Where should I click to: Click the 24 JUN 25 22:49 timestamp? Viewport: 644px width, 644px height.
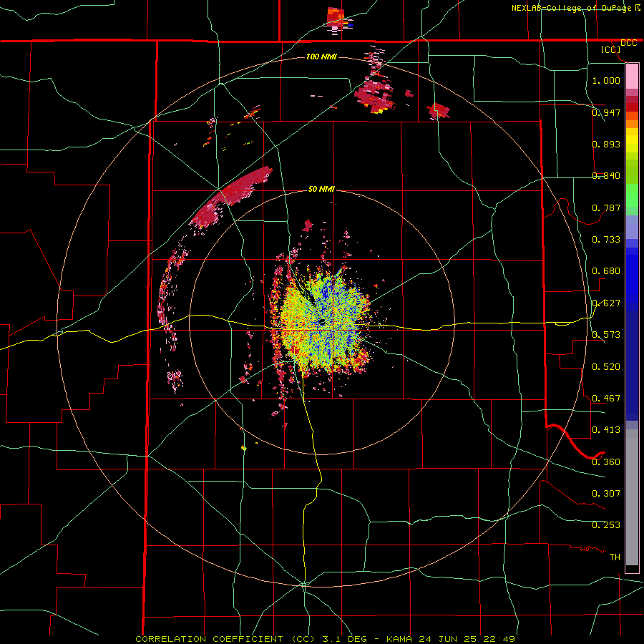coord(467,639)
